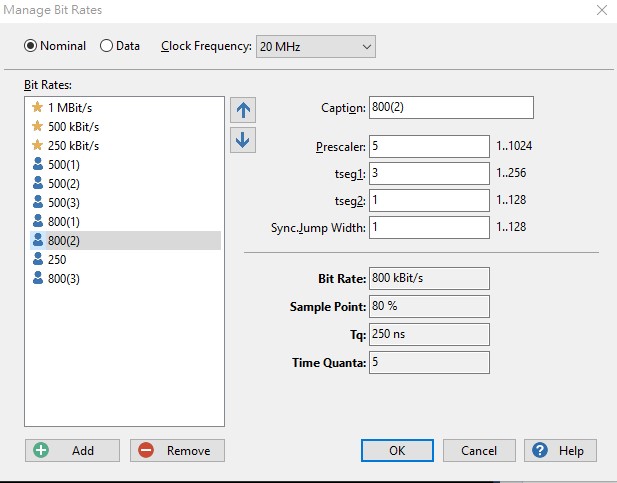Click user icon beside 500(1) entry
617x483 pixels.
pyautogui.click(x=38, y=164)
